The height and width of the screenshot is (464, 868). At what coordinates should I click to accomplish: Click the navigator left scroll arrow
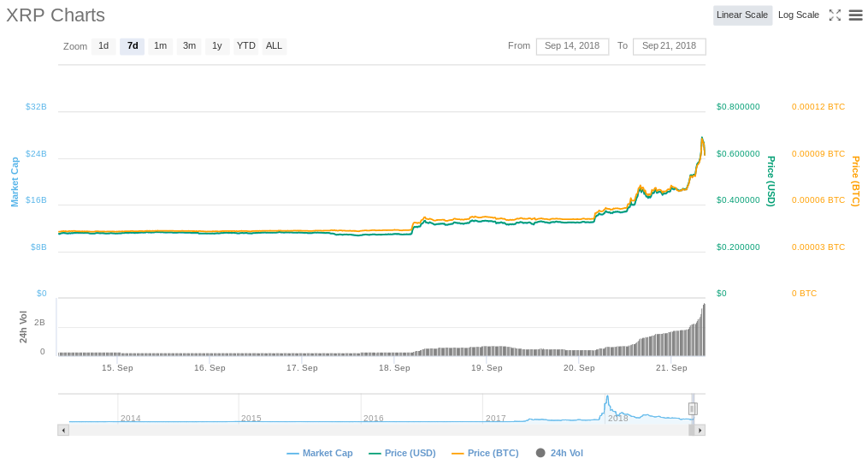[63, 430]
